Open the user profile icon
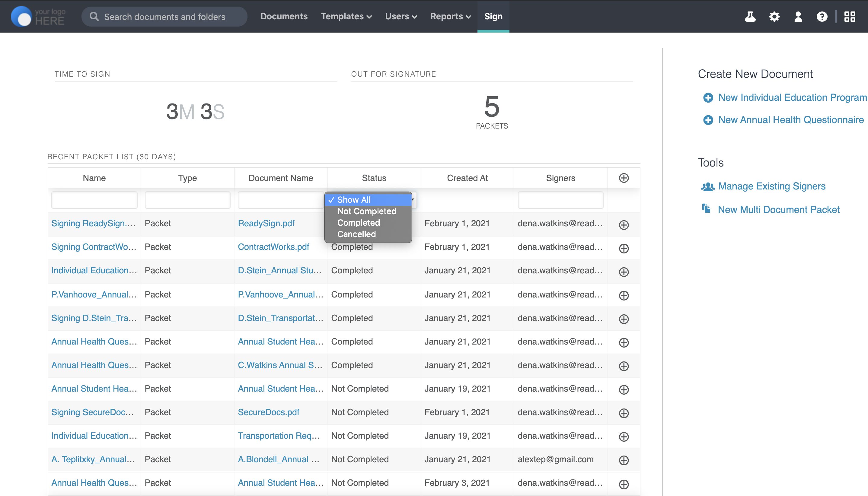The width and height of the screenshot is (868, 496). 798,16
